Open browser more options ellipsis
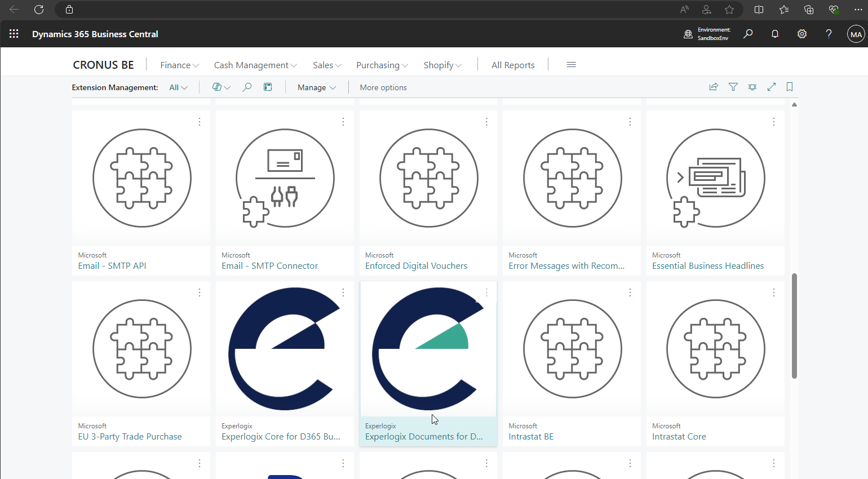The height and width of the screenshot is (479, 868). (x=858, y=10)
